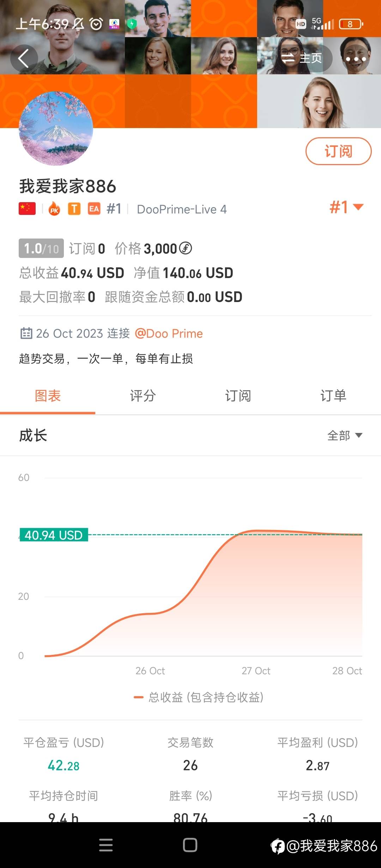Tap the 主页 homepage switch button

pos(302,58)
